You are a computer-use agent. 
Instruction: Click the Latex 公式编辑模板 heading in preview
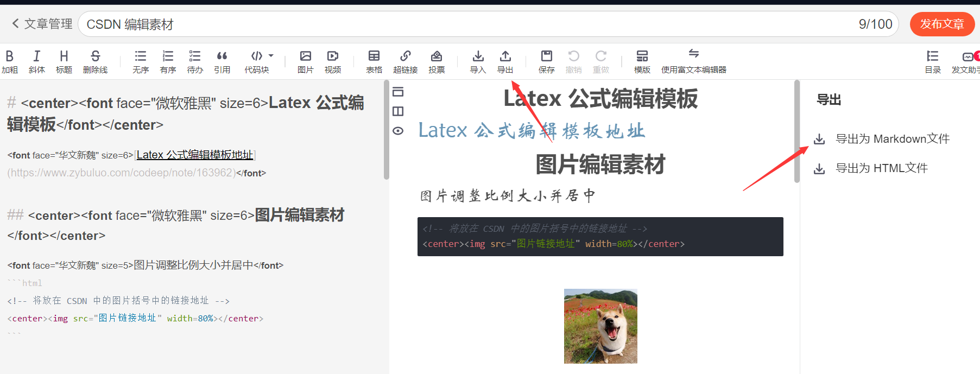[x=600, y=99]
